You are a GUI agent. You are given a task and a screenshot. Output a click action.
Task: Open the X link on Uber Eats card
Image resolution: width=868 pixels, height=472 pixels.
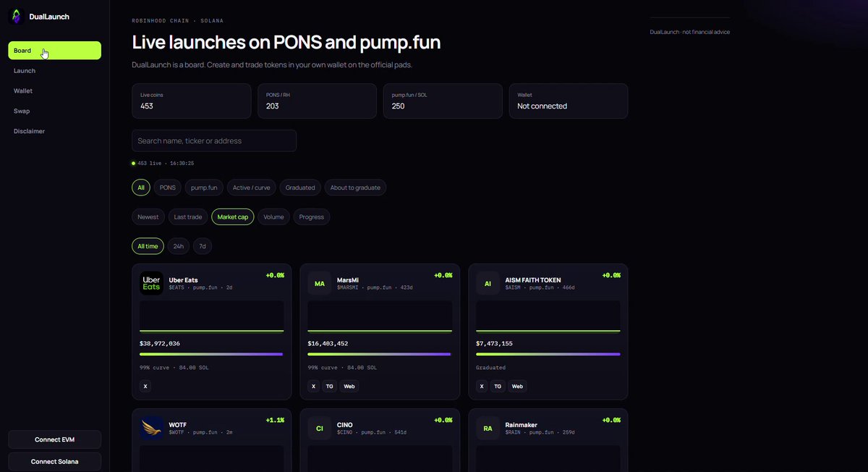(x=145, y=387)
